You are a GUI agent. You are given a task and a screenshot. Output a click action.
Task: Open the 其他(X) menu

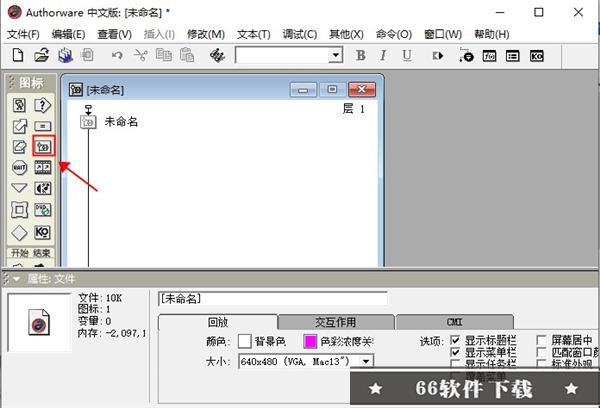pyautogui.click(x=346, y=34)
